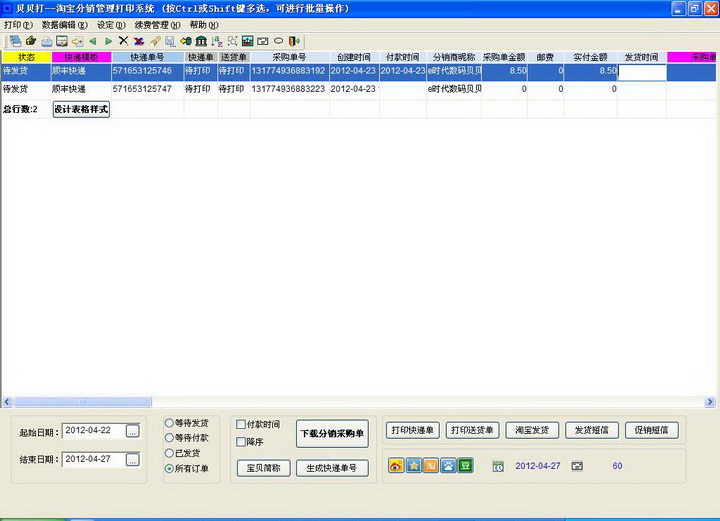
Task: Click the orange Taobao icon
Action: point(430,466)
